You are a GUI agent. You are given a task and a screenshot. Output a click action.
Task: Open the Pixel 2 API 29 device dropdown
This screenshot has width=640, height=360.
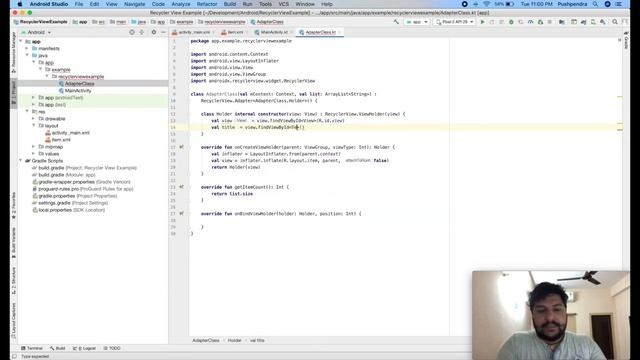[454, 22]
